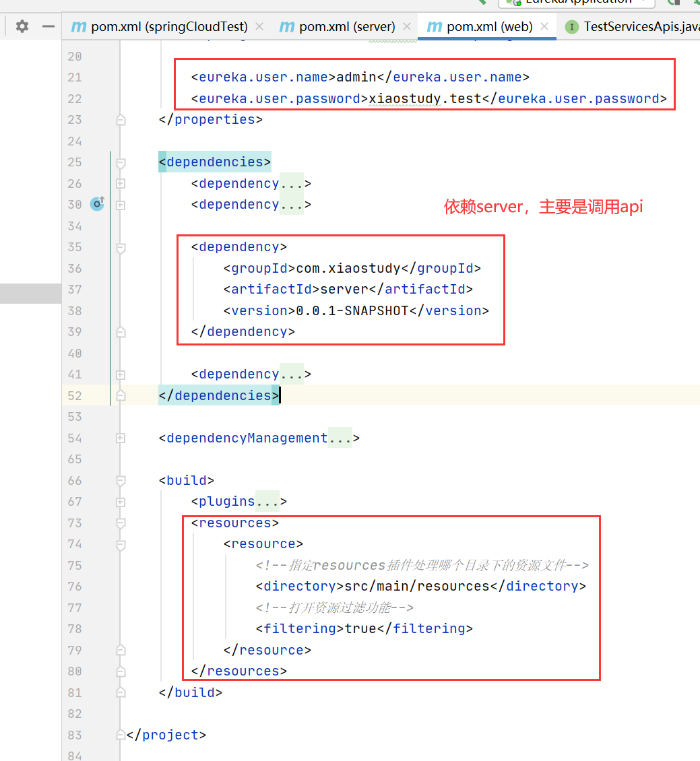The height and width of the screenshot is (761, 700).
Task: Expand the folded dependency at line 26
Action: (121, 183)
